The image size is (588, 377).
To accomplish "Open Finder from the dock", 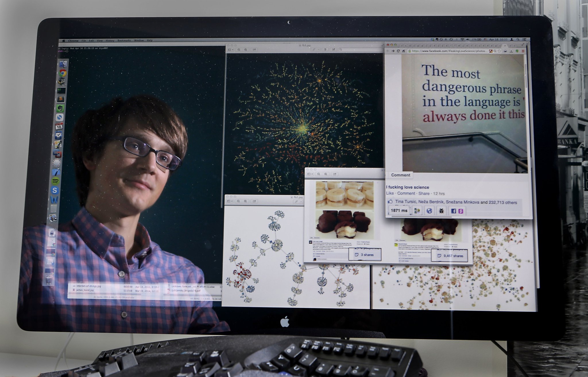I will coord(63,64).
